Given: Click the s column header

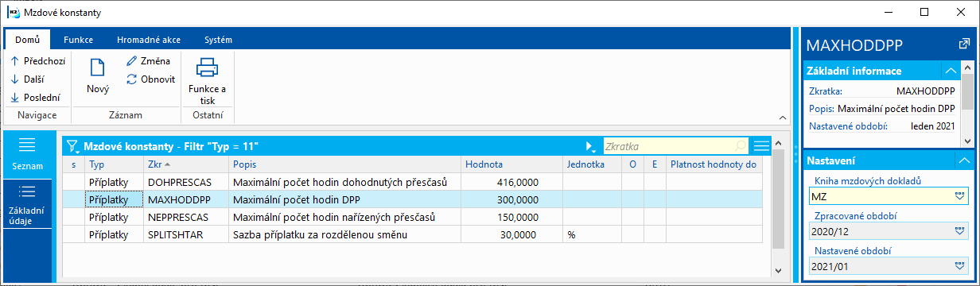Looking at the screenshot, I should (x=74, y=164).
